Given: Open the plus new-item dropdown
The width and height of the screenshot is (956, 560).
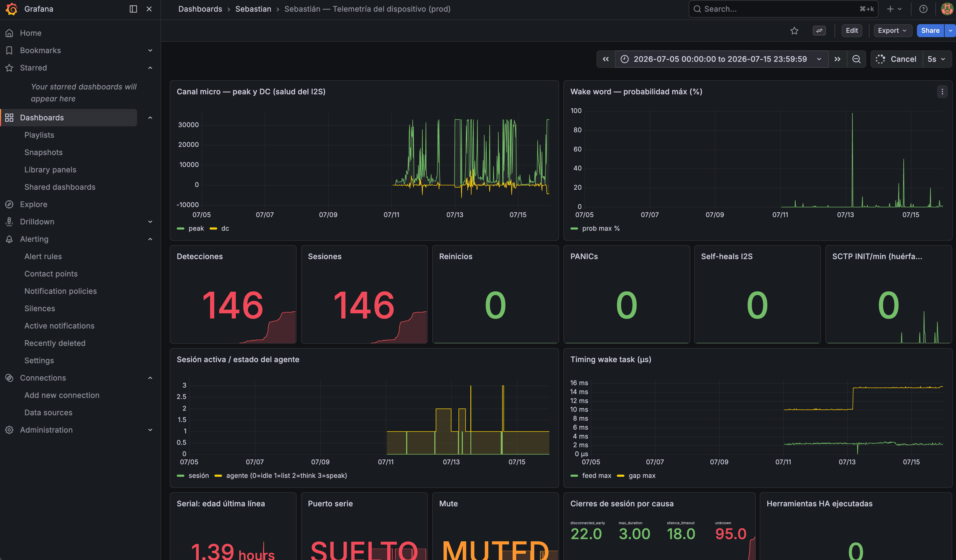Looking at the screenshot, I should tap(894, 9).
